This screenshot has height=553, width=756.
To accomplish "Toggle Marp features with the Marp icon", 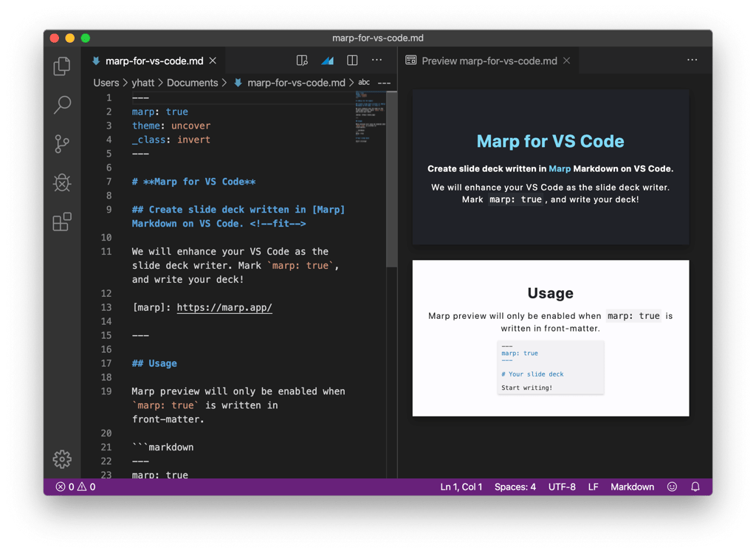I will [327, 60].
